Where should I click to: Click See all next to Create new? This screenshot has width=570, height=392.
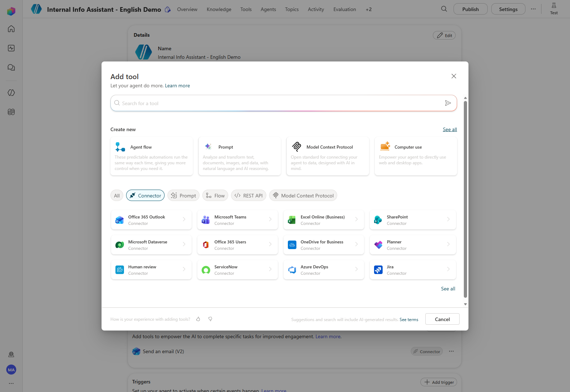click(450, 129)
